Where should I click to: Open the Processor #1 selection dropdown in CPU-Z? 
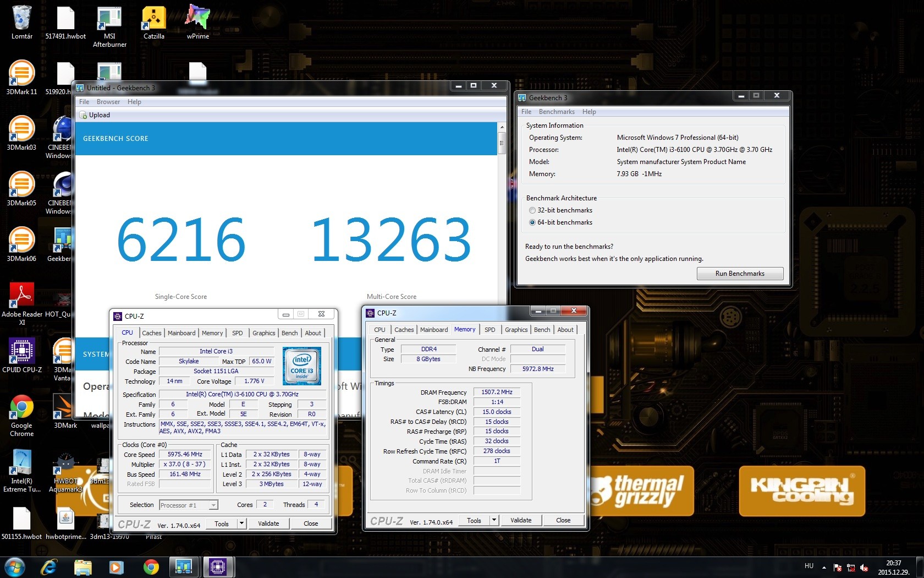[188, 505]
